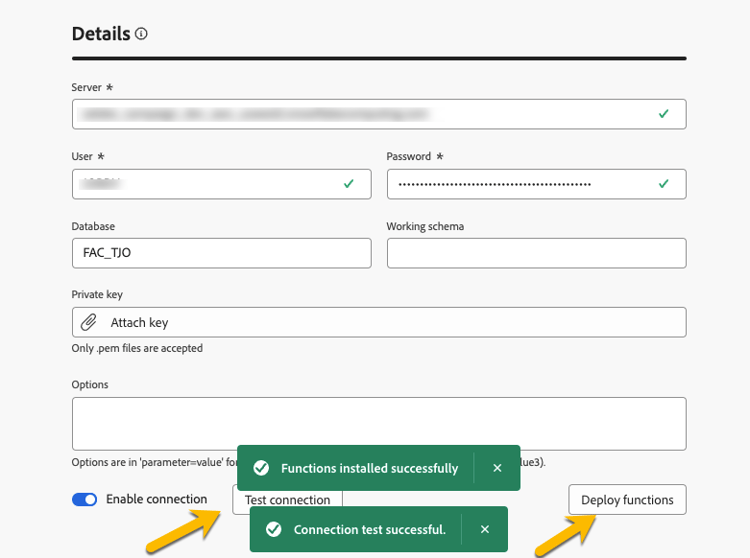Click the Attach key private key field
The image size is (750, 558).
pos(379,322)
